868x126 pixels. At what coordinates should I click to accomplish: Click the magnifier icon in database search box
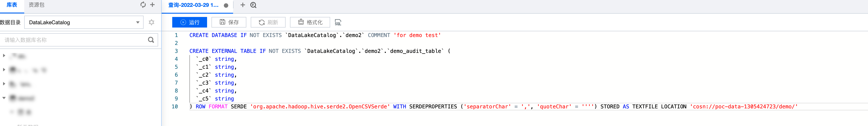[x=151, y=40]
